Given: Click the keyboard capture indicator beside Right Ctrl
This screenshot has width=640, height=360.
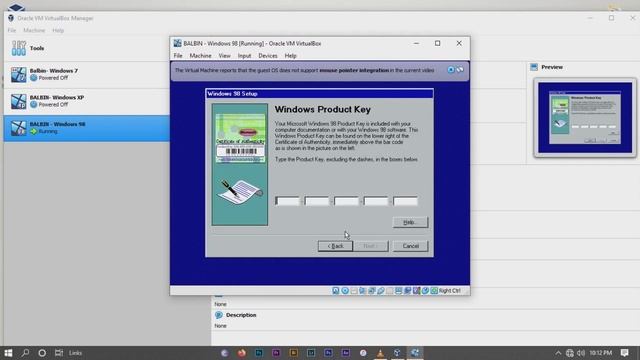Looking at the screenshot, I should (434, 291).
